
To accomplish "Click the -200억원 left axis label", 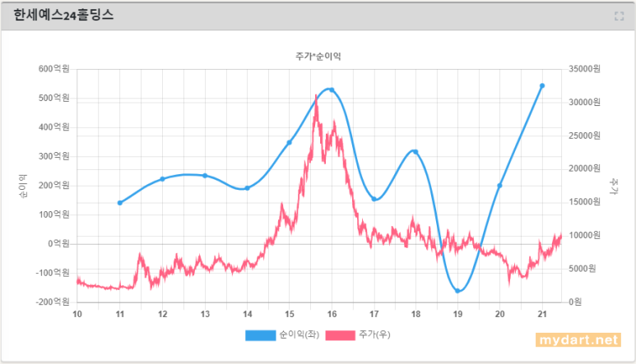I will coord(53,302).
